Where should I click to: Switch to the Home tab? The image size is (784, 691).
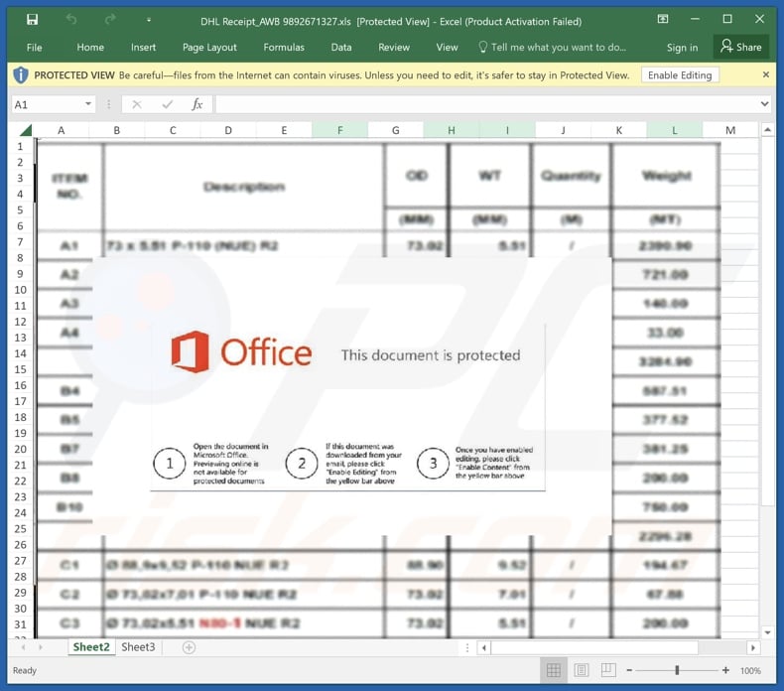pos(90,48)
